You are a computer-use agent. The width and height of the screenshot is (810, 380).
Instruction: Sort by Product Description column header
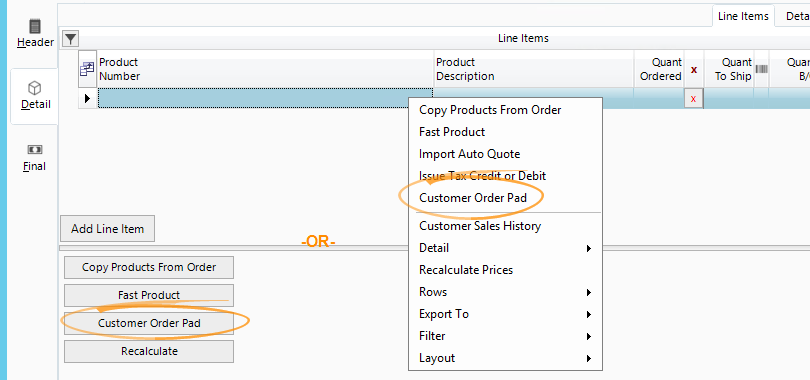point(534,69)
